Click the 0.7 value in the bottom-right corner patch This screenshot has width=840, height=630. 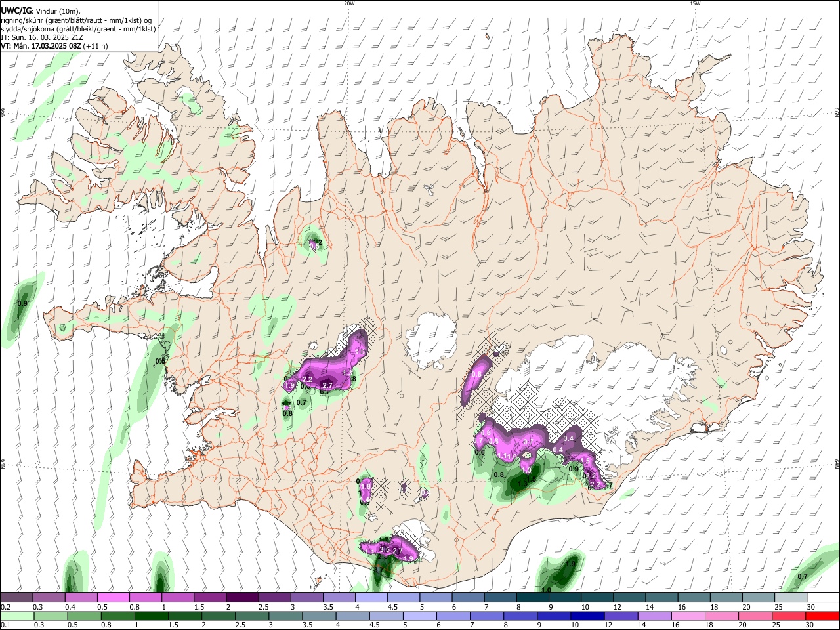pyautogui.click(x=803, y=576)
